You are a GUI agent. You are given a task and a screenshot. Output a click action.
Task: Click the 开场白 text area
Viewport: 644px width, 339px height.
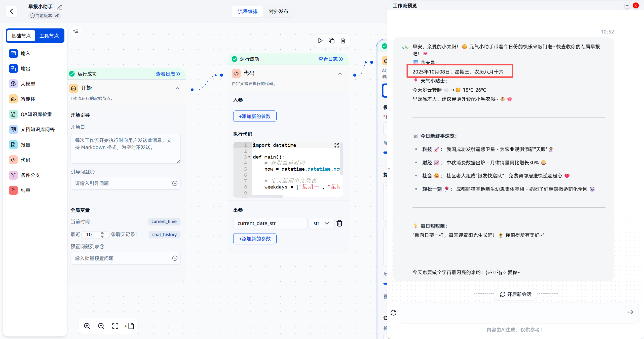coord(125,148)
